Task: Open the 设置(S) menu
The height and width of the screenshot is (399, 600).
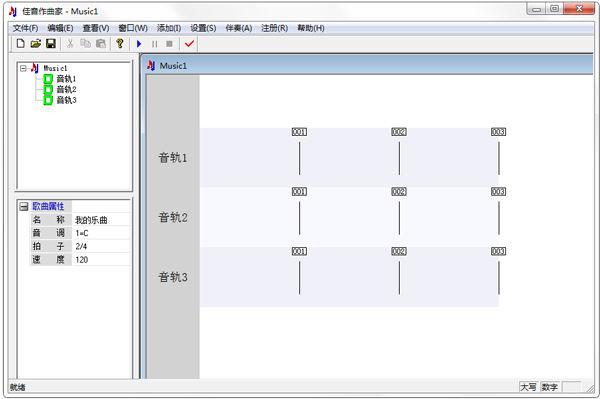Action: tap(203, 28)
